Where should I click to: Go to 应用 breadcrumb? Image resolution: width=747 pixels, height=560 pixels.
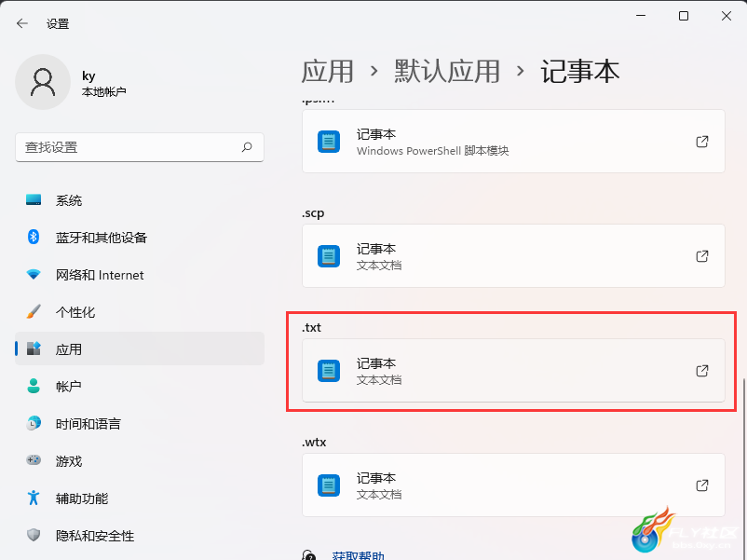point(327,72)
